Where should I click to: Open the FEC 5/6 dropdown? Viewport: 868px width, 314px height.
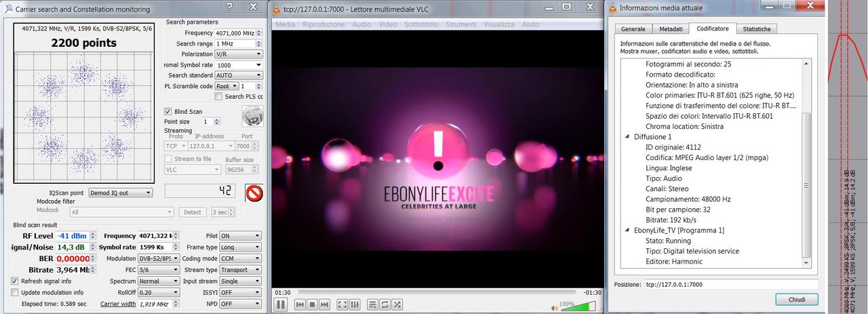(159, 270)
